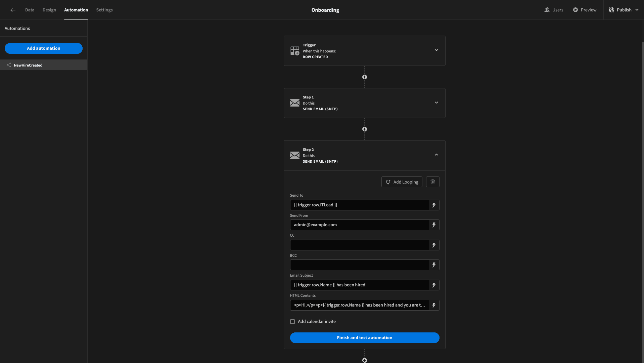
Task: Click the Email Subject input field
Action: tap(359, 285)
